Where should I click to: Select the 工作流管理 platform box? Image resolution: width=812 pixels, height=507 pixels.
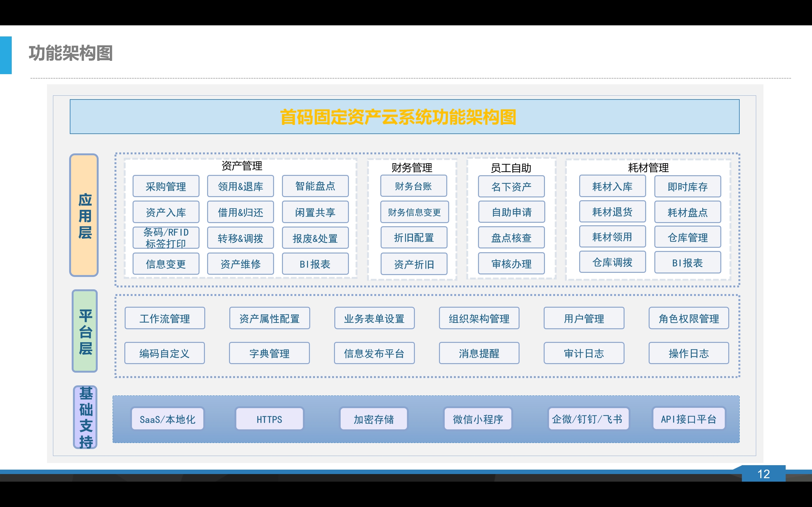(x=165, y=318)
